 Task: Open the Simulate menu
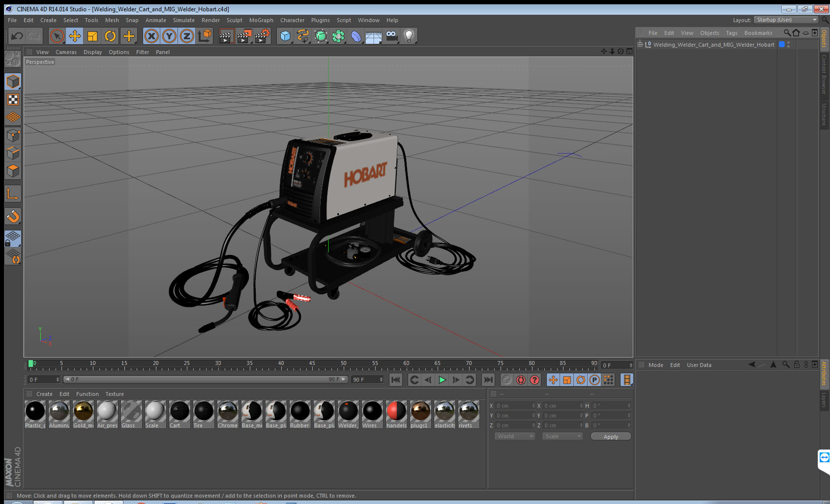click(x=183, y=20)
